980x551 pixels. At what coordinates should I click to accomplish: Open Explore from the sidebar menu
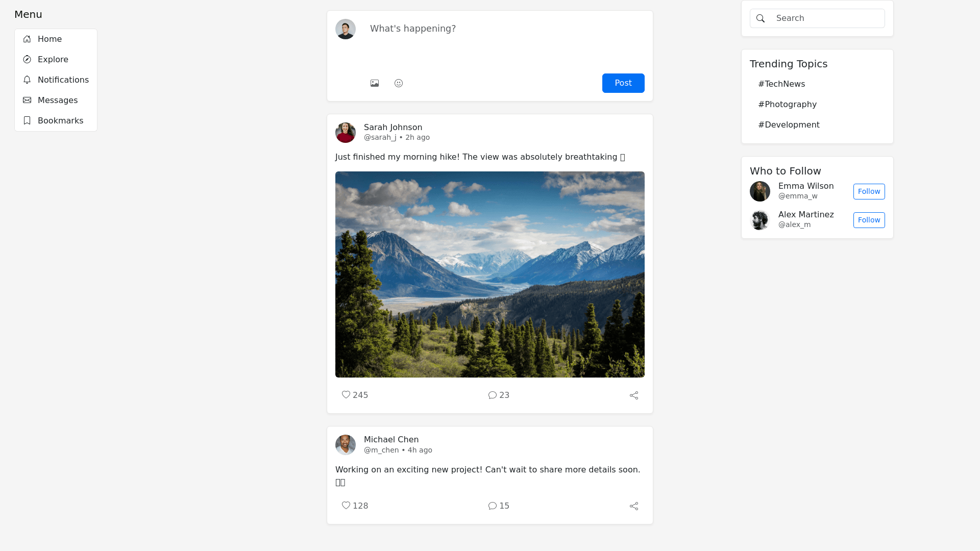click(x=53, y=60)
